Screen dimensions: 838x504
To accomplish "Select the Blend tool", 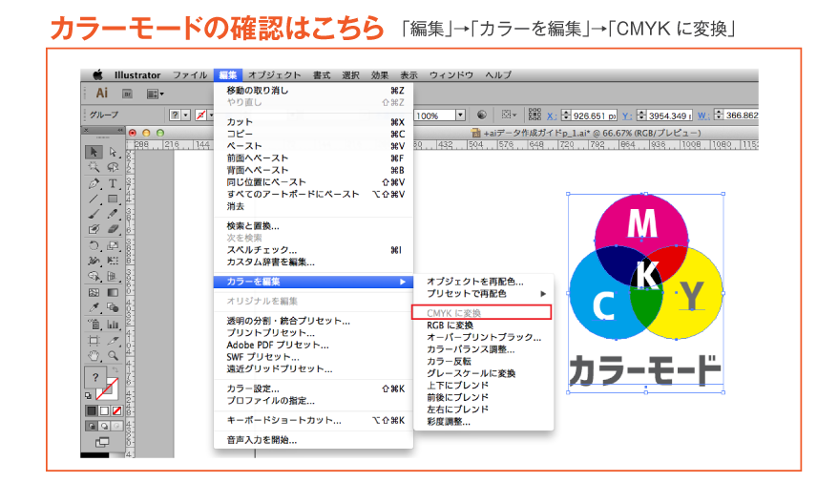I will (x=113, y=308).
